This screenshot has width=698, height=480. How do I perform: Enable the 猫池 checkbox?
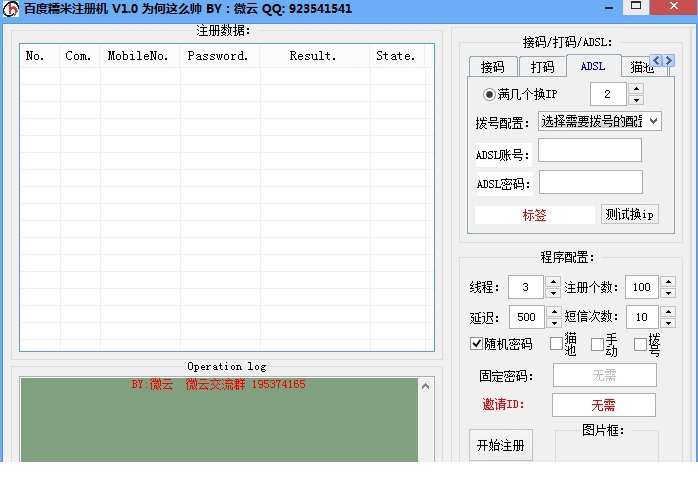click(556, 344)
